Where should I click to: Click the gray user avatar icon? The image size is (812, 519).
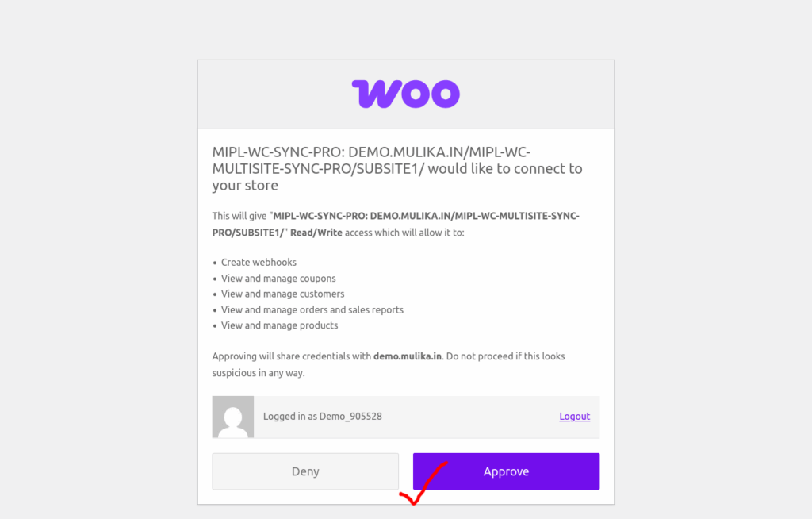[233, 417]
